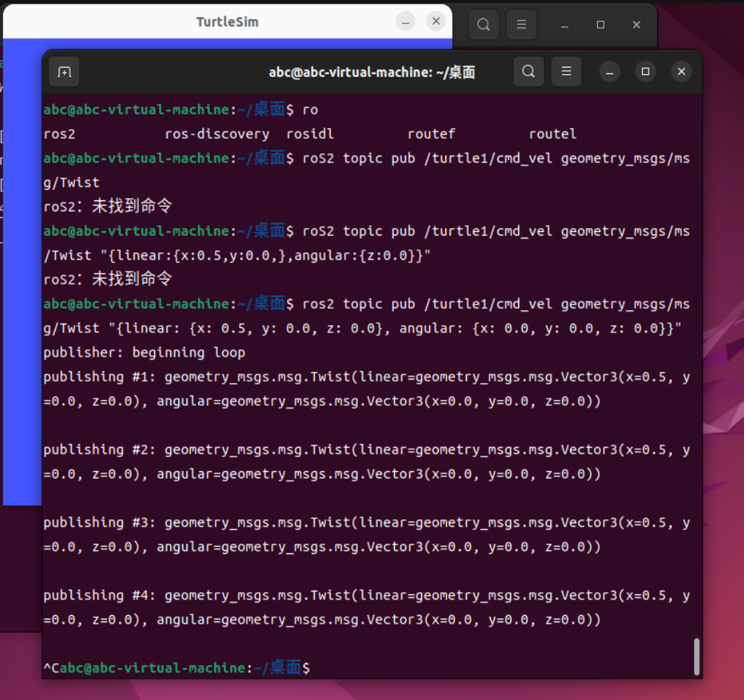Click 'ros-discovery' completion suggestion text
The image size is (744, 700).
click(217, 134)
